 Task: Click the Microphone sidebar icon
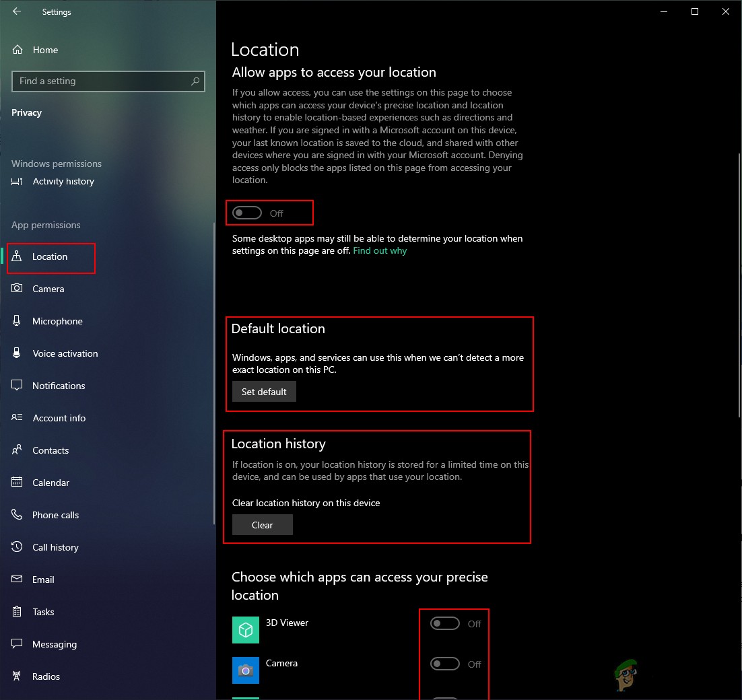click(18, 321)
